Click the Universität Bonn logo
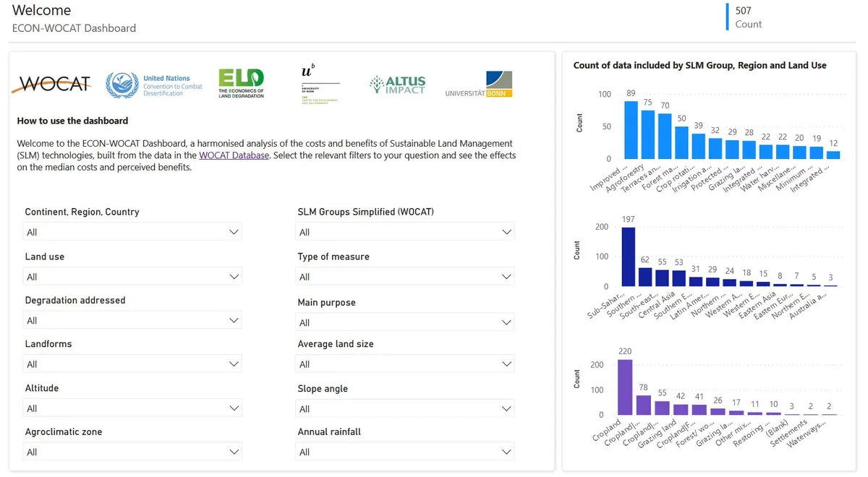Screen dimensions: 868x477 (478, 83)
